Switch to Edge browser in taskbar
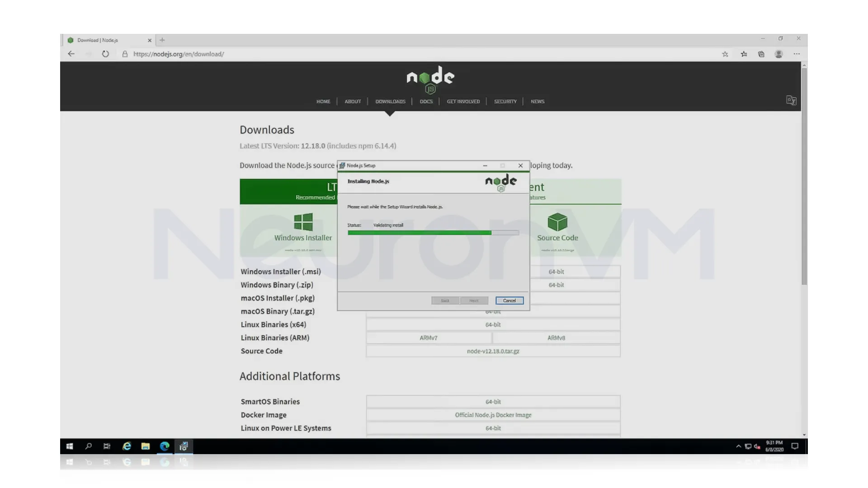This screenshot has width=868, height=488. click(x=165, y=446)
